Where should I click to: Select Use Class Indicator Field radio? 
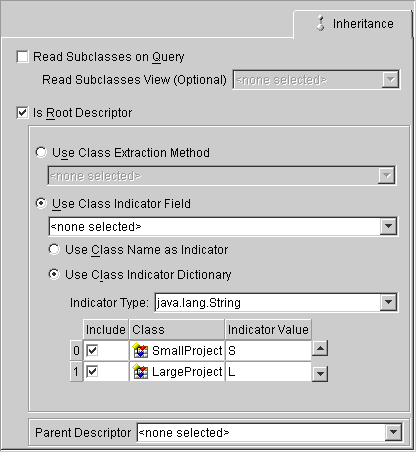pos(41,203)
